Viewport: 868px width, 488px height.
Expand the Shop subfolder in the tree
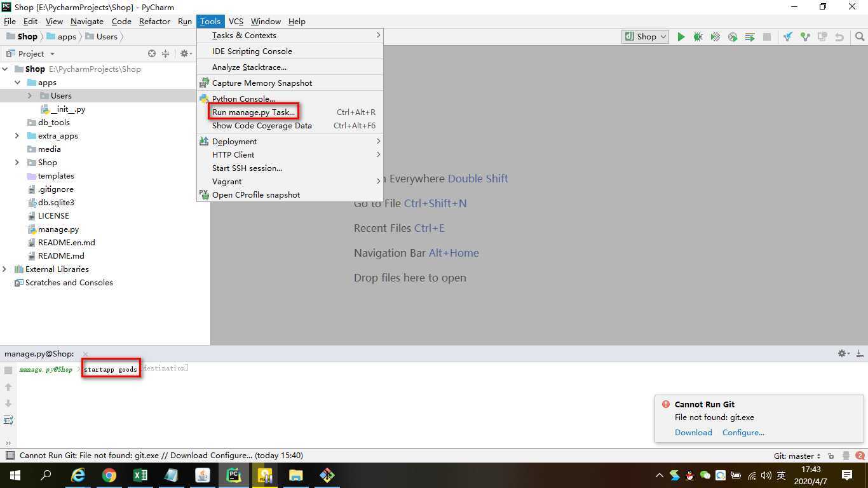tap(17, 163)
